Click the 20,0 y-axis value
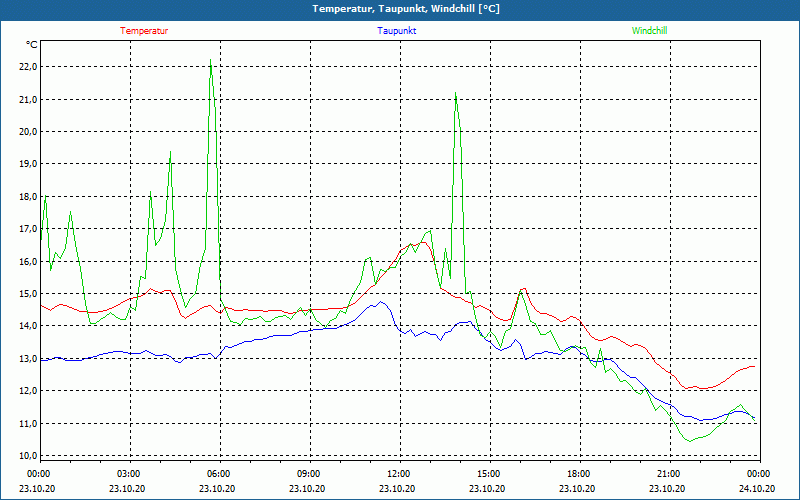 click(28, 132)
